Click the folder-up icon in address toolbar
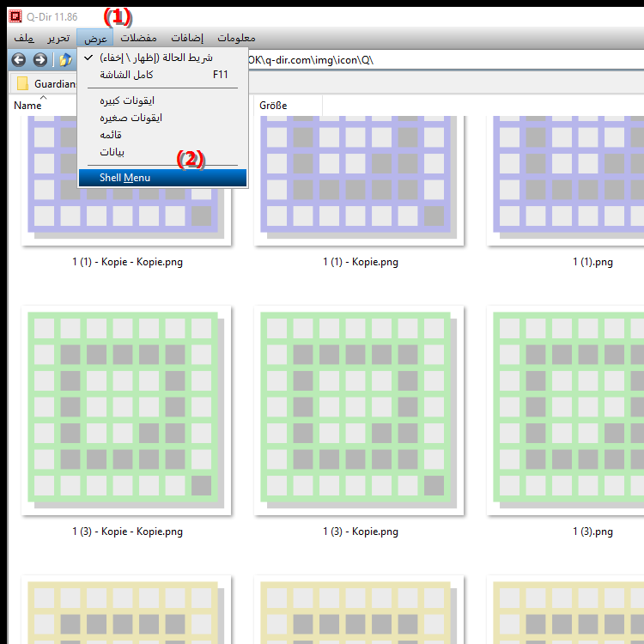Screen dimensions: 644x644 66,60
